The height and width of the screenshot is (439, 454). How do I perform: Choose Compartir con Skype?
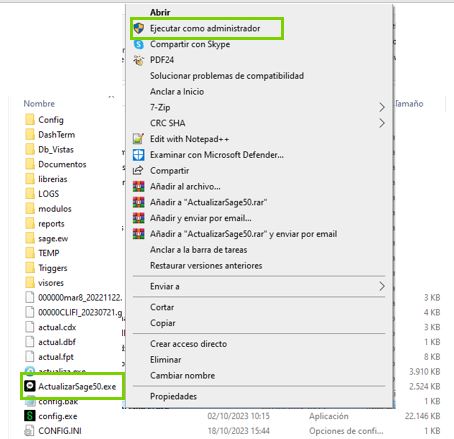[x=190, y=44]
